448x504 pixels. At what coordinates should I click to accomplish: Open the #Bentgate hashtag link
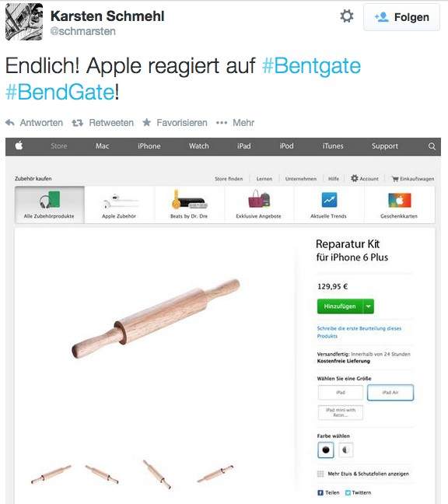311,66
